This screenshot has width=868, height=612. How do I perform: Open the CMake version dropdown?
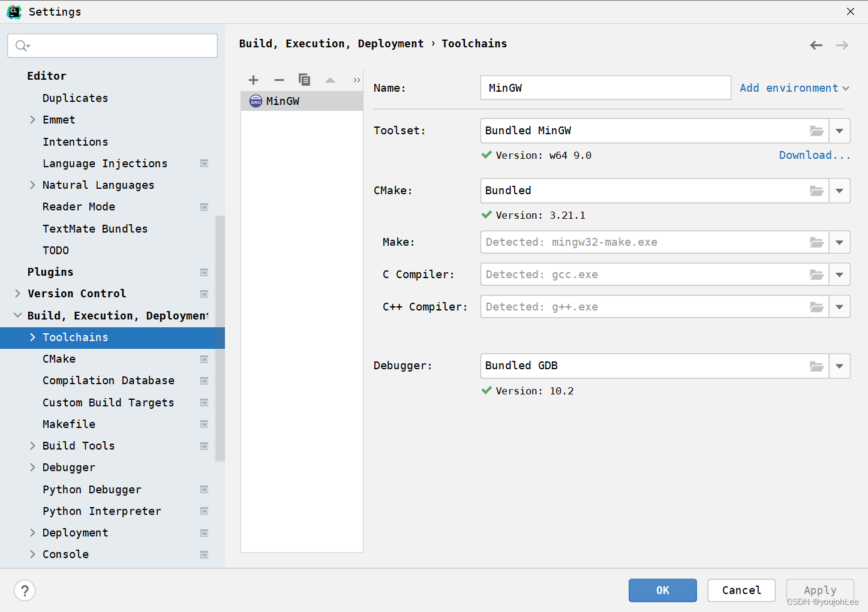pos(839,191)
